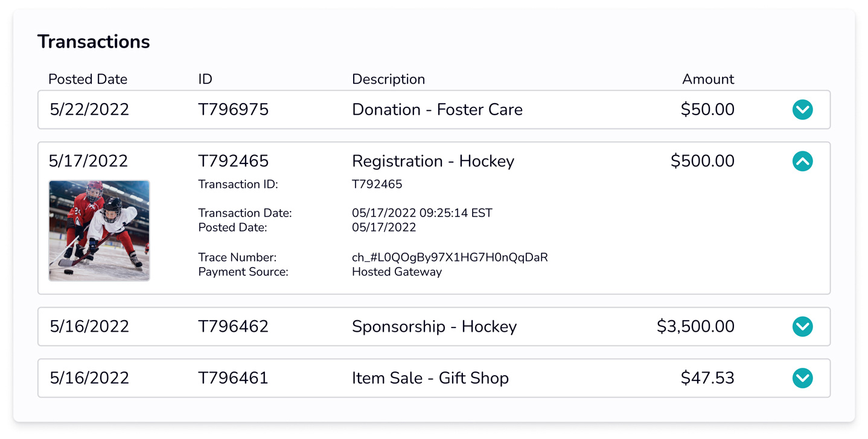This screenshot has width=868, height=439.
Task: Select the Registration - Hockey description text
Action: coord(433,161)
